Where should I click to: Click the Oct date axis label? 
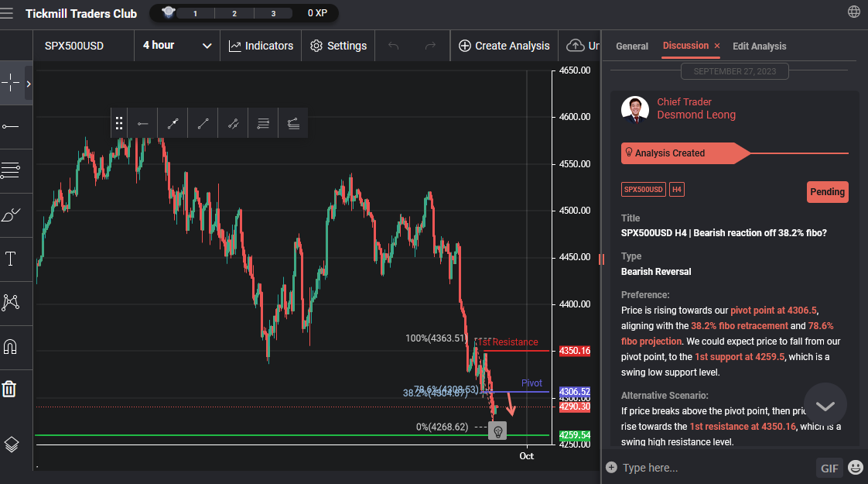[526, 455]
